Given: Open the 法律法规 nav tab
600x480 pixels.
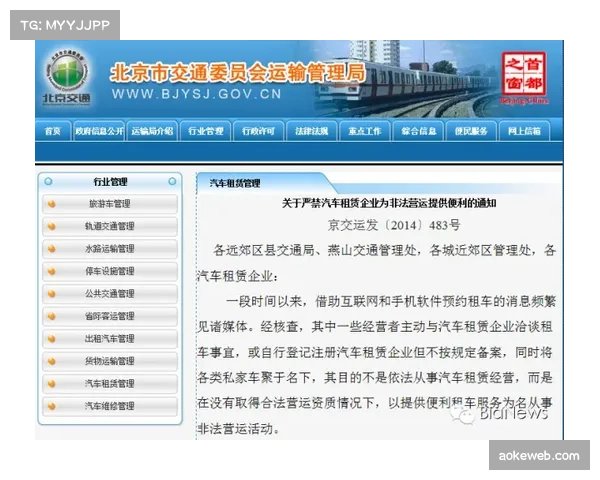Looking at the screenshot, I should 312,131.
